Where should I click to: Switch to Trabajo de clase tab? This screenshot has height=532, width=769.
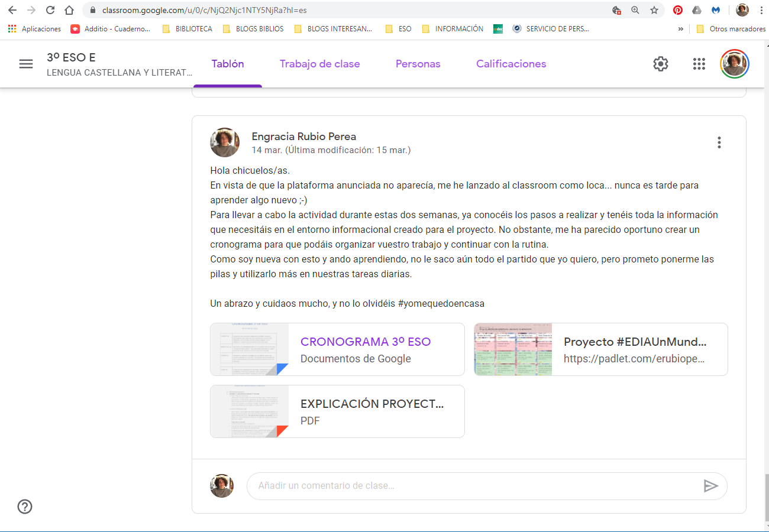point(319,64)
